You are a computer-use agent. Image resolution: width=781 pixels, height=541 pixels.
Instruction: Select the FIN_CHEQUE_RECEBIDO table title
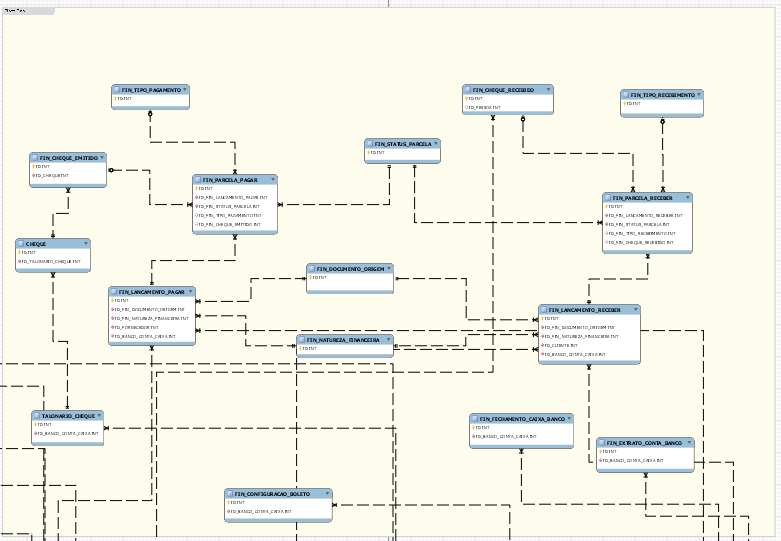click(503, 90)
